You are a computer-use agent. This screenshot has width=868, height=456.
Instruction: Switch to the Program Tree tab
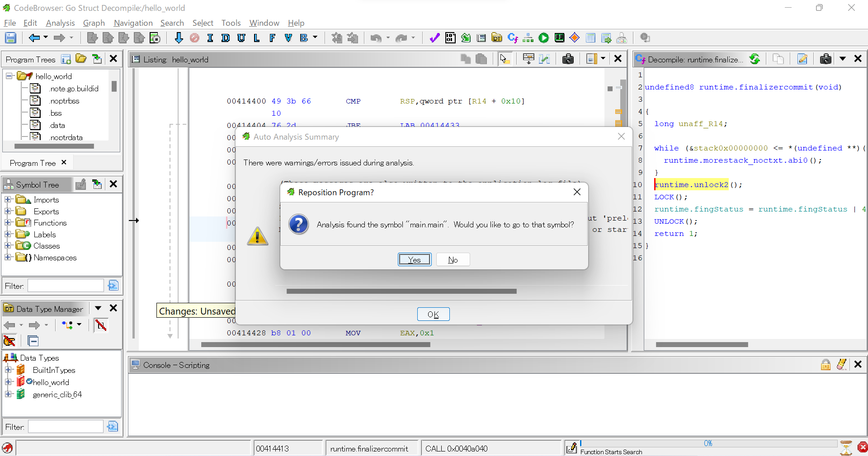point(33,163)
